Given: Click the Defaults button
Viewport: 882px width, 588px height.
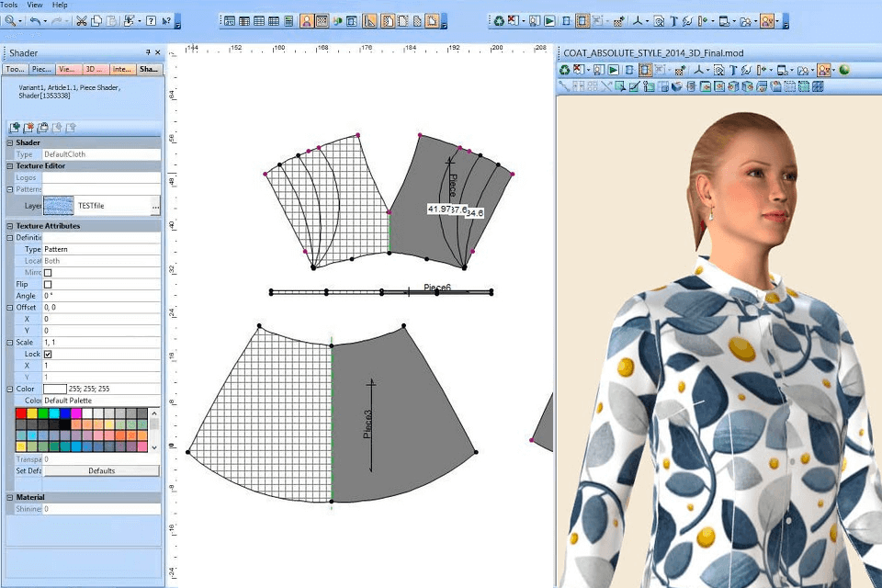Looking at the screenshot, I should [101, 471].
